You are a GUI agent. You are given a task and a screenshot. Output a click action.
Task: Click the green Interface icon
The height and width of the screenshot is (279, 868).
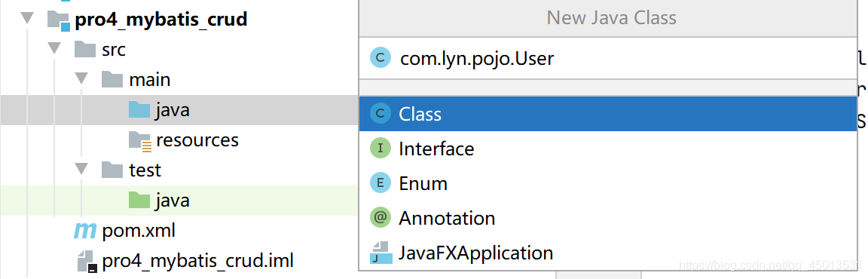(x=381, y=149)
